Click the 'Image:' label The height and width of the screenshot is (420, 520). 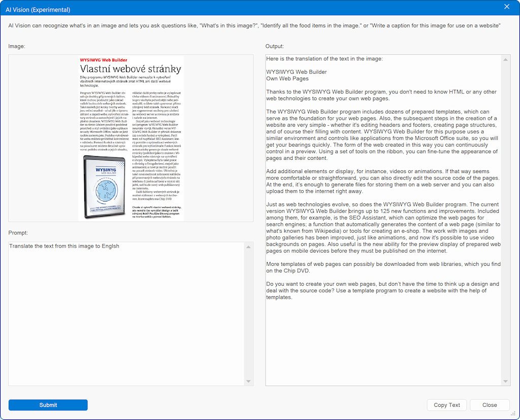(x=17, y=46)
